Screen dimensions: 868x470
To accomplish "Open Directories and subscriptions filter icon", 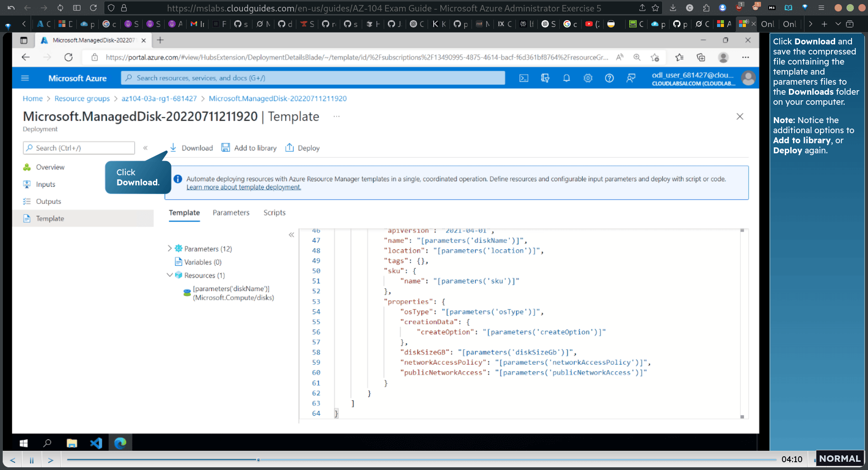I will pos(545,78).
